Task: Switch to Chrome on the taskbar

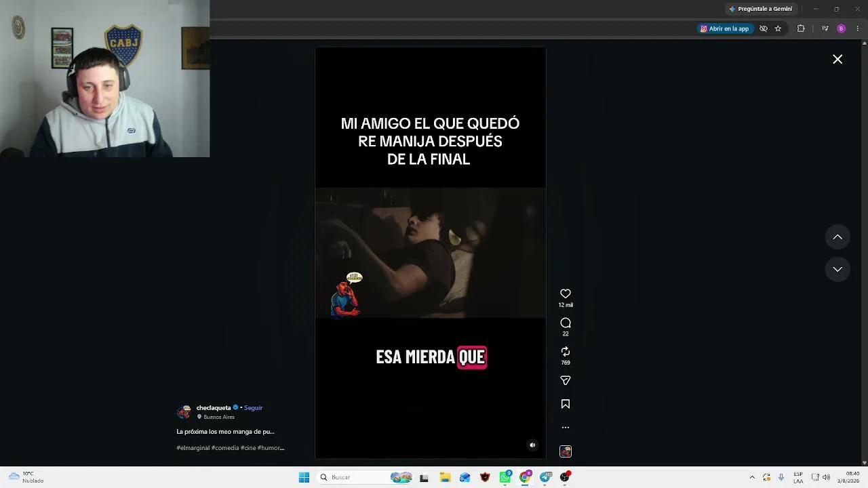Action: coord(525,477)
